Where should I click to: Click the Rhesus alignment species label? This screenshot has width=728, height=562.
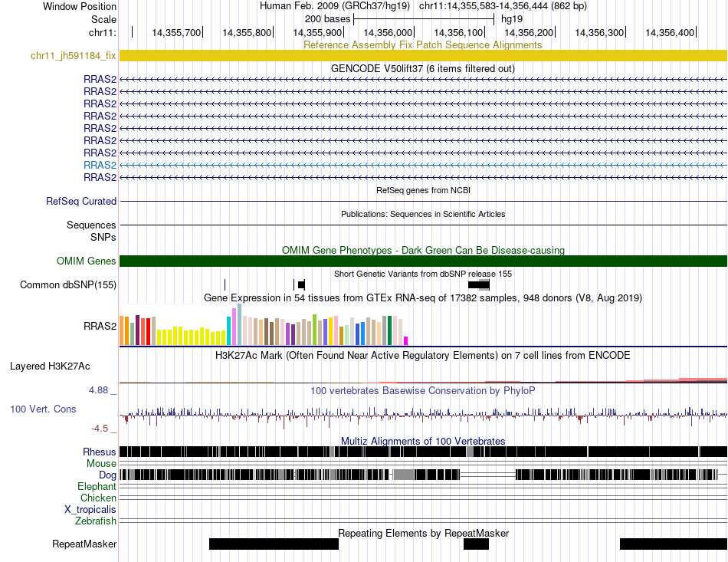click(100, 452)
